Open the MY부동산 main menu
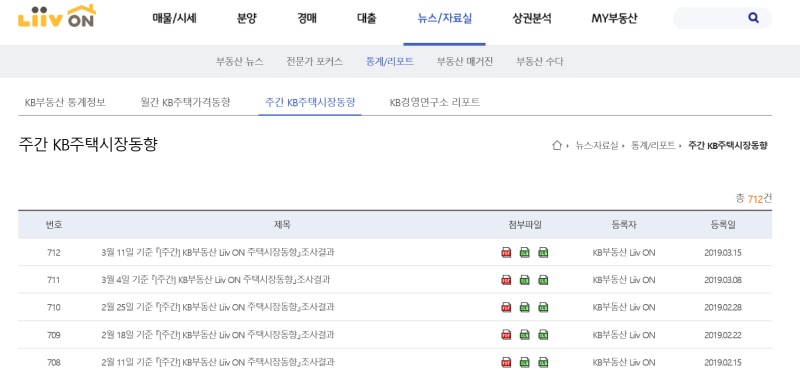The height and width of the screenshot is (372, 800). 614,19
